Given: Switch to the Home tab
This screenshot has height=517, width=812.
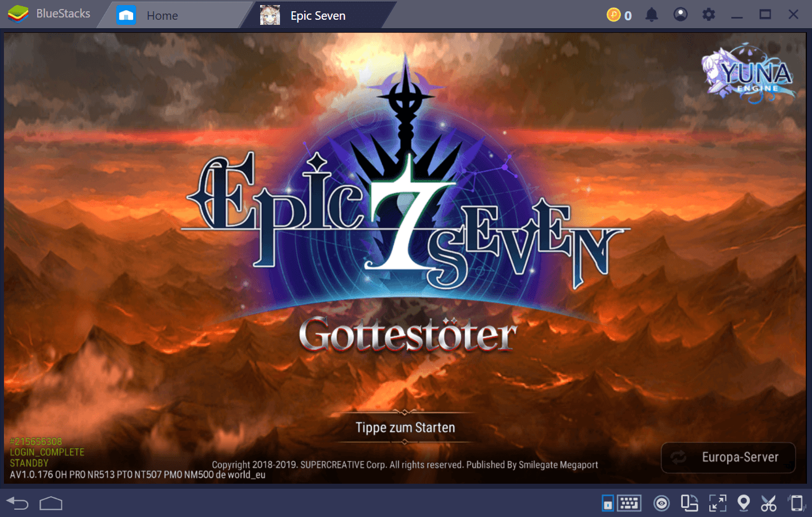Looking at the screenshot, I should pos(174,15).
